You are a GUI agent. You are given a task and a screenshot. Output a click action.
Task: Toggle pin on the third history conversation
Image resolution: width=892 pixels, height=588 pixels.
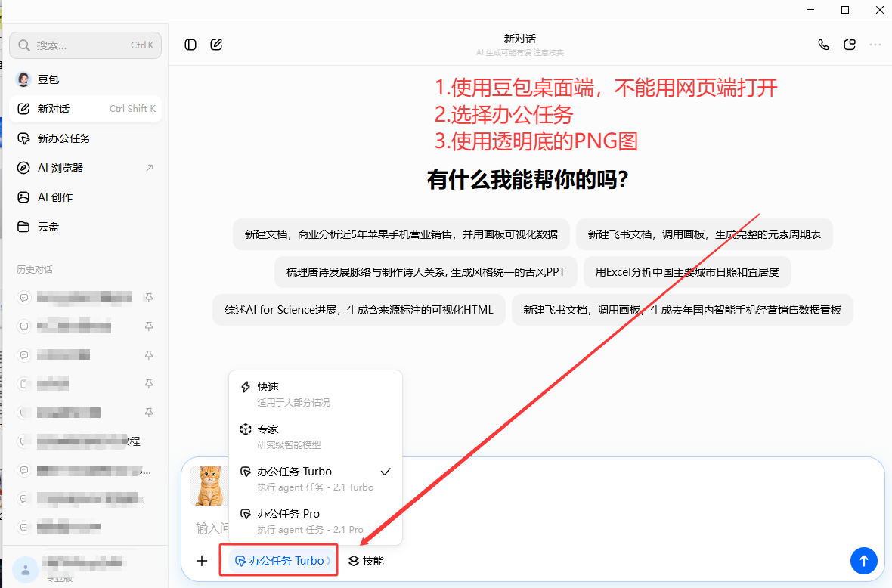click(148, 355)
